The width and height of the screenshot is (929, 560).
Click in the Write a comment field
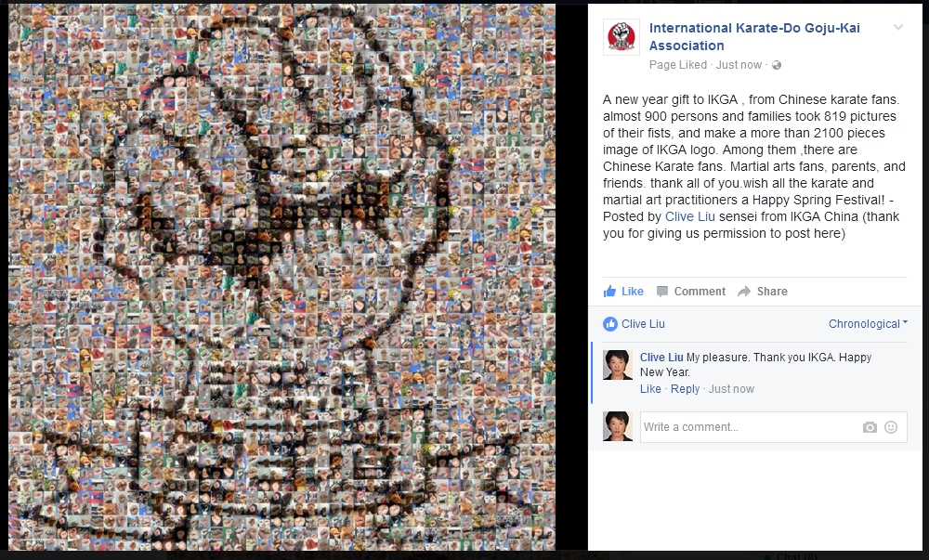[x=750, y=427]
